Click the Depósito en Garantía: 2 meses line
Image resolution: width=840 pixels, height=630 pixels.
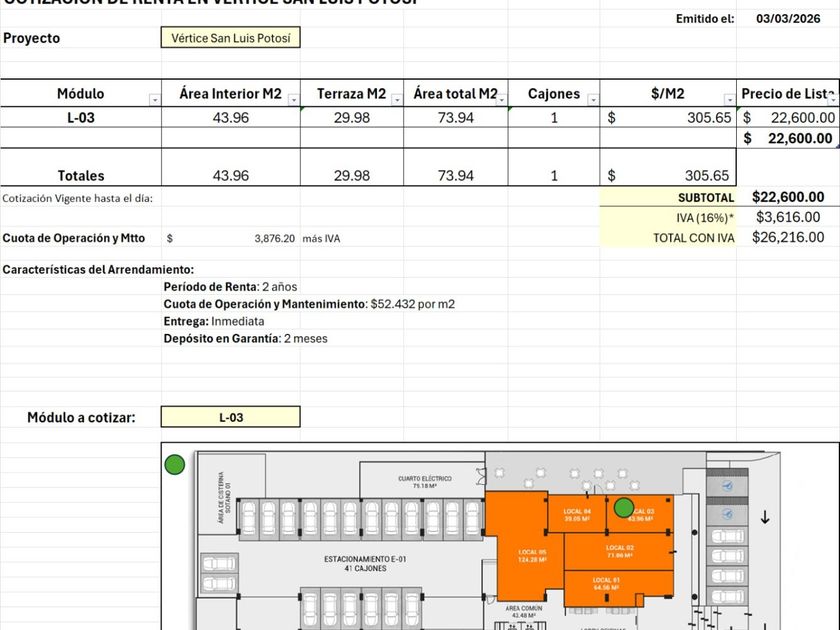tap(245, 339)
